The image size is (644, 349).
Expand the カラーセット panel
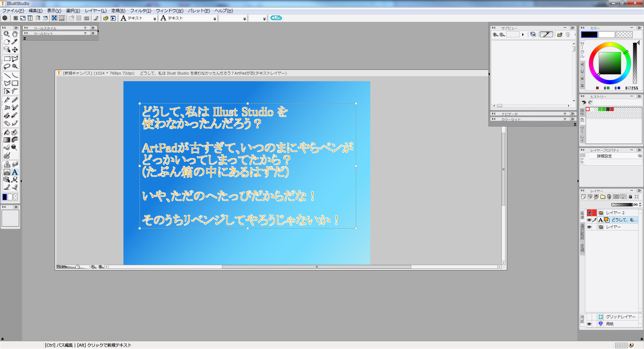click(x=565, y=119)
